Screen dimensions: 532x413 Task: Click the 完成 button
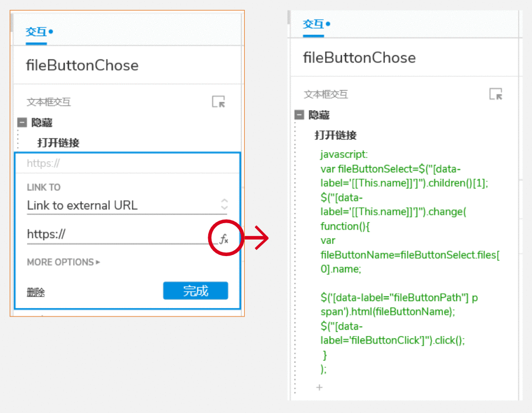(196, 291)
